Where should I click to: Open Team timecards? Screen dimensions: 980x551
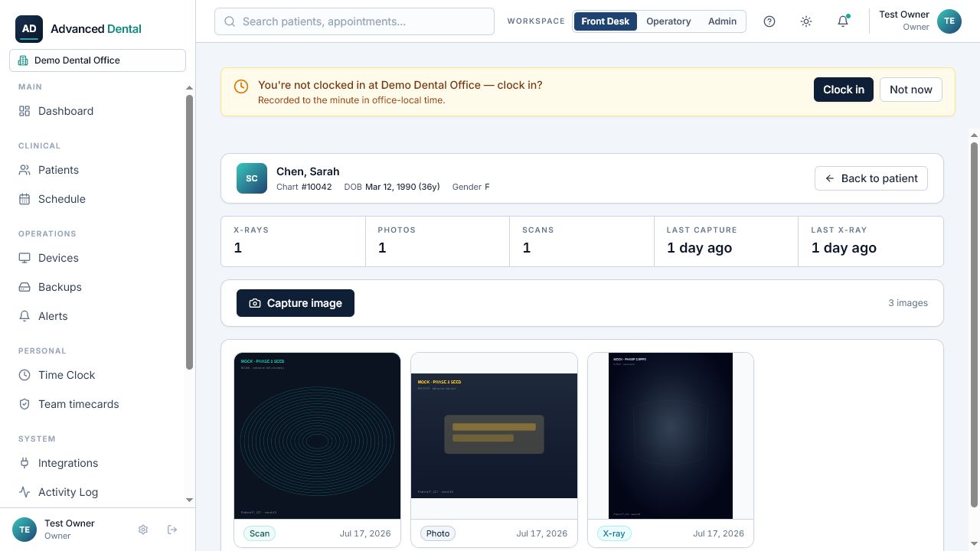pos(92,404)
